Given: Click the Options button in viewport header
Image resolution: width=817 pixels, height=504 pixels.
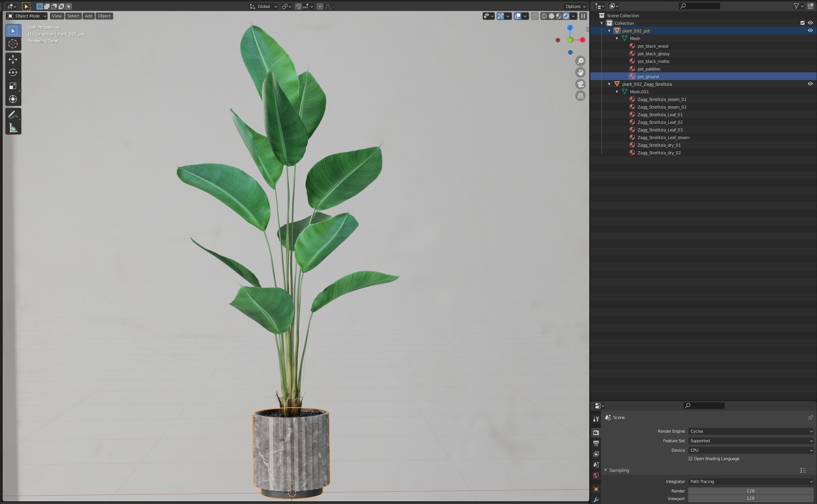Looking at the screenshot, I should pyautogui.click(x=575, y=6).
